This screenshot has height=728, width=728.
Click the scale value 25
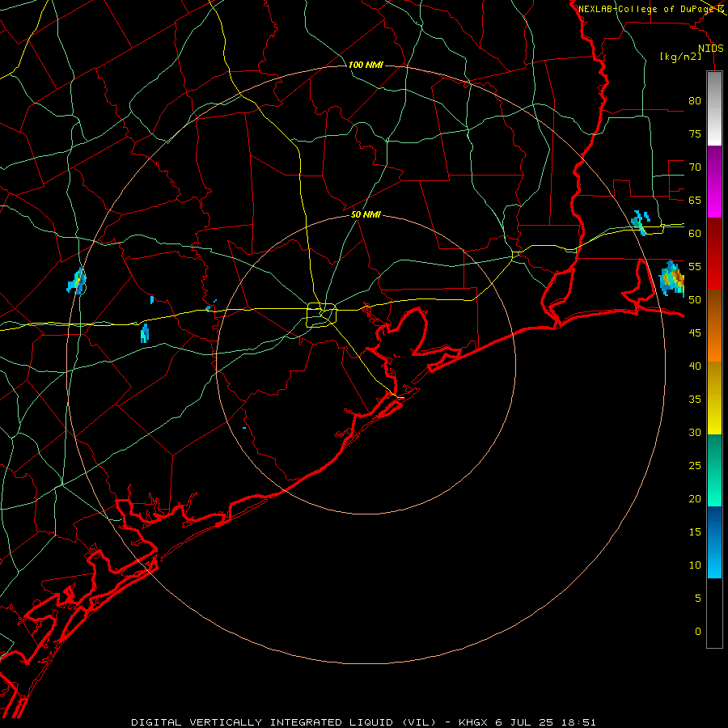695,466
